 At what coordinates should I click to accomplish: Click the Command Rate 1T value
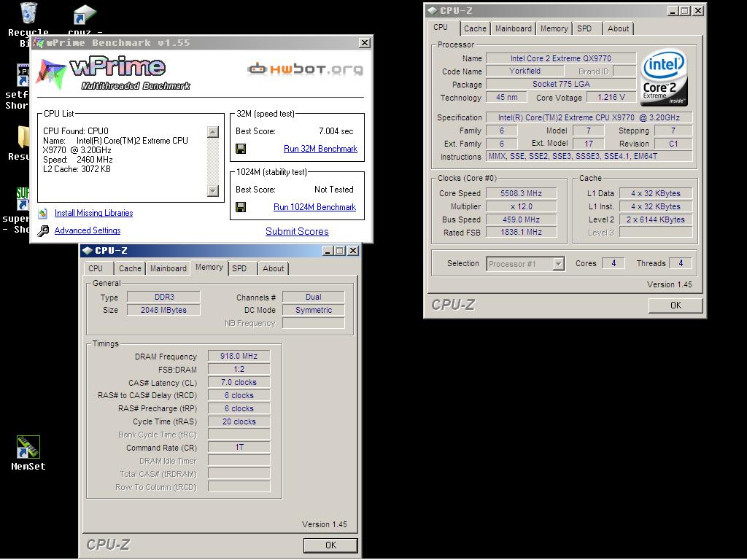[239, 447]
